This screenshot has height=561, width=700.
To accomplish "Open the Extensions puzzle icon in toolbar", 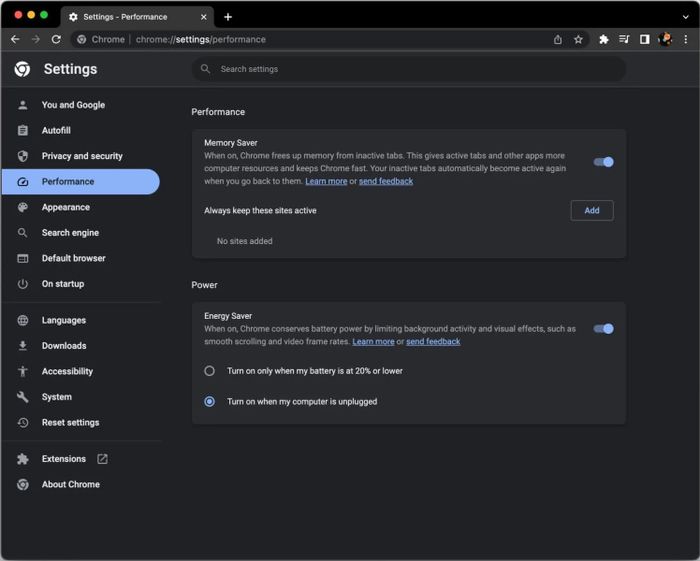I will (x=604, y=39).
